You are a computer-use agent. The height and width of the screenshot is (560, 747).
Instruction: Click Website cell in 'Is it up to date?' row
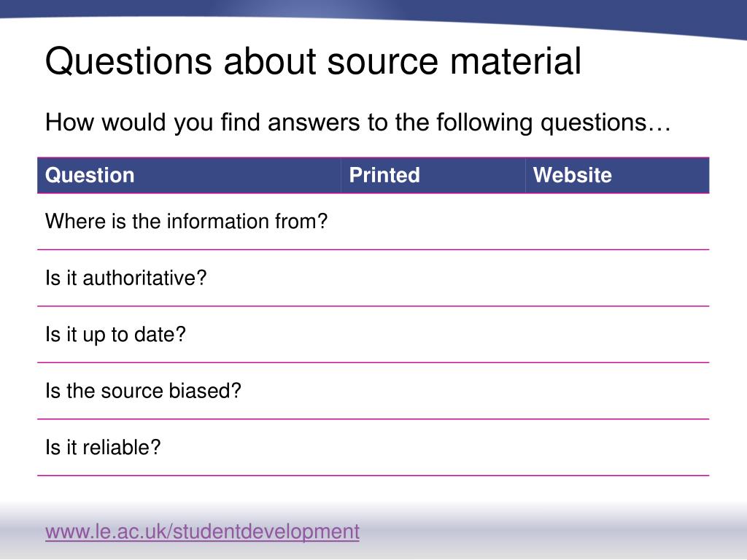[617, 335]
